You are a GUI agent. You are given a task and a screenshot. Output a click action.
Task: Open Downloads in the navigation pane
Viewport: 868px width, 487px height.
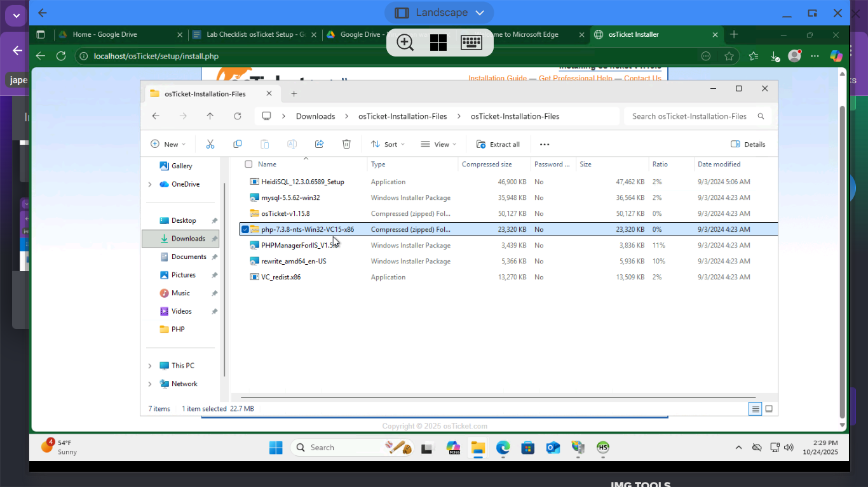181,239
